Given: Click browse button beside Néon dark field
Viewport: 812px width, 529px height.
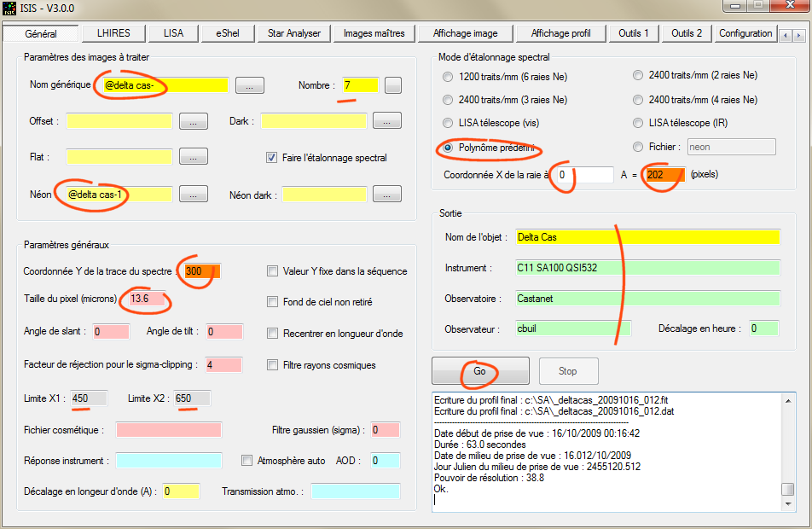Looking at the screenshot, I should point(386,195).
